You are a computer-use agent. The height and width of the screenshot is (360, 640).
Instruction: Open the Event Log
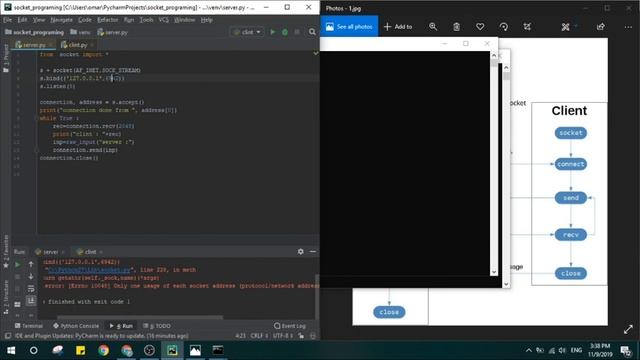pos(290,326)
